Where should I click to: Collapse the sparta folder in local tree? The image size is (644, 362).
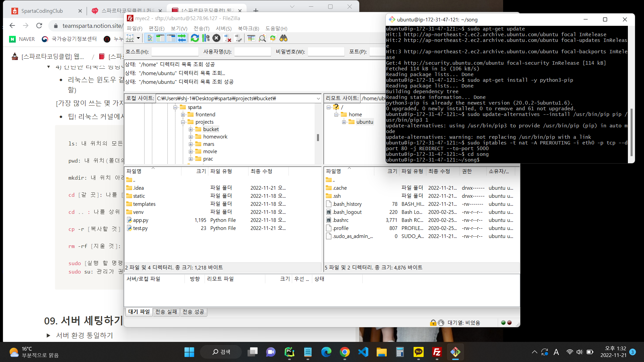pyautogui.click(x=175, y=107)
